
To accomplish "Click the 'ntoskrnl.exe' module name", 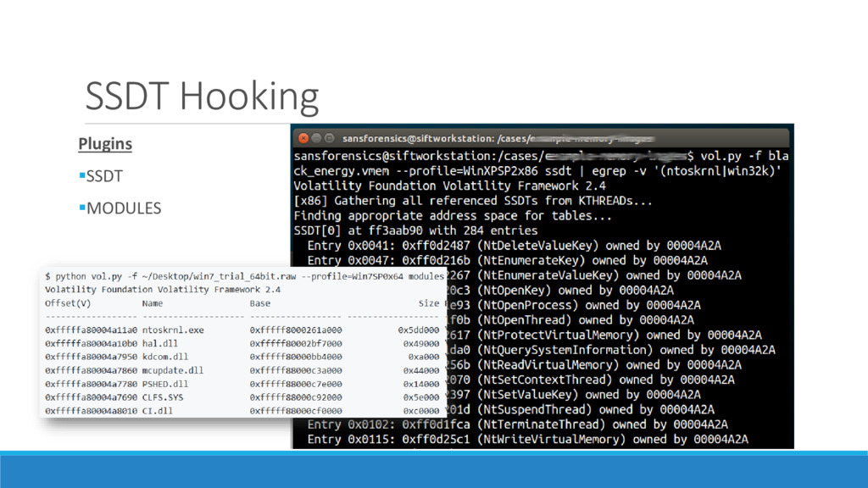I will [173, 330].
